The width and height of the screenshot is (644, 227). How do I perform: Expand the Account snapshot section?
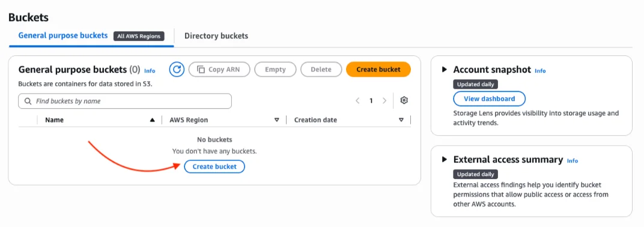click(445, 70)
